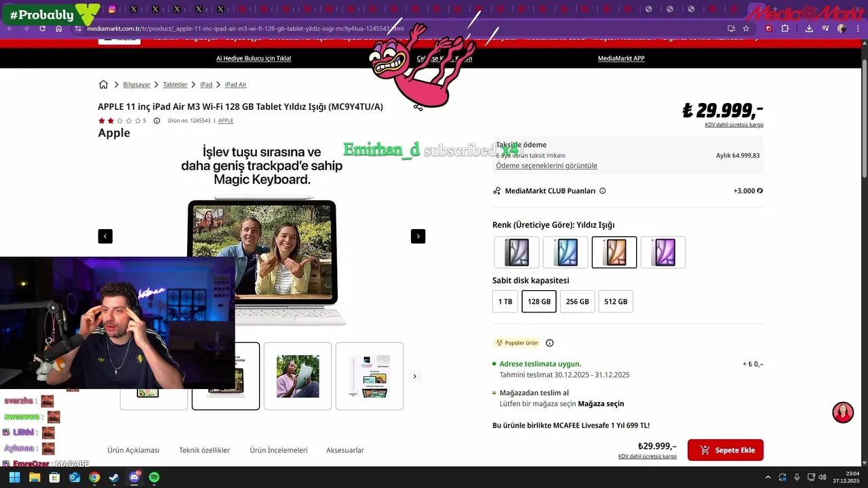Open the Aksesuarlar tab
868x488 pixels.
(345, 450)
